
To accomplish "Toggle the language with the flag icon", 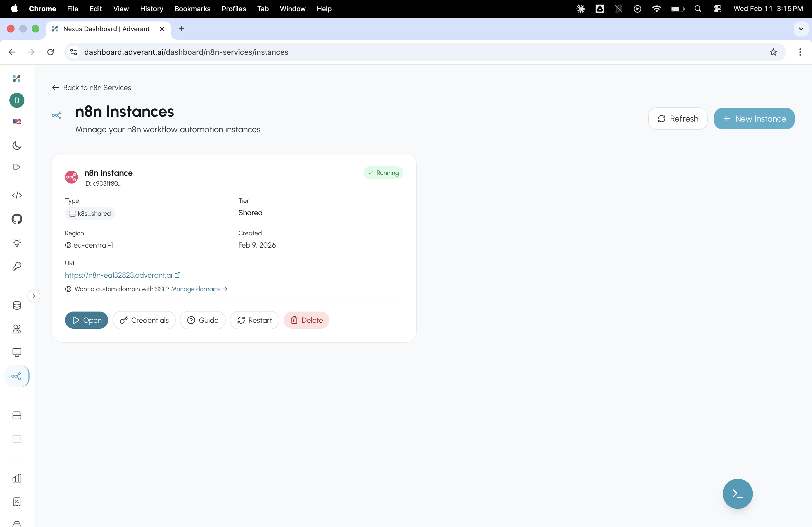I will 16,121.
